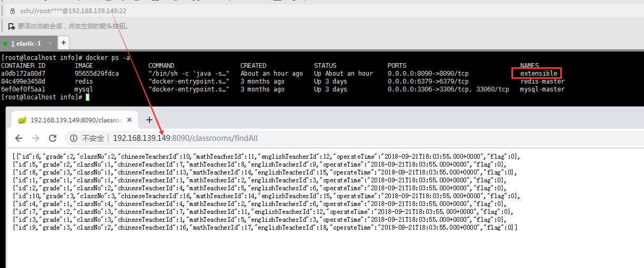Click the JSON row with id 10
The image size is (644, 268).
(265, 196)
